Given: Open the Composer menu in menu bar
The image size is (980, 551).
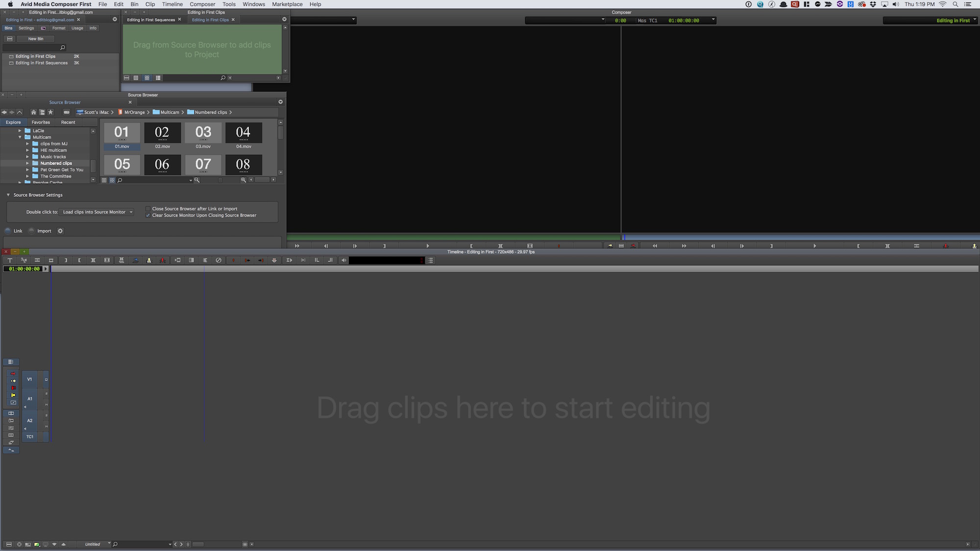Looking at the screenshot, I should [x=202, y=4].
